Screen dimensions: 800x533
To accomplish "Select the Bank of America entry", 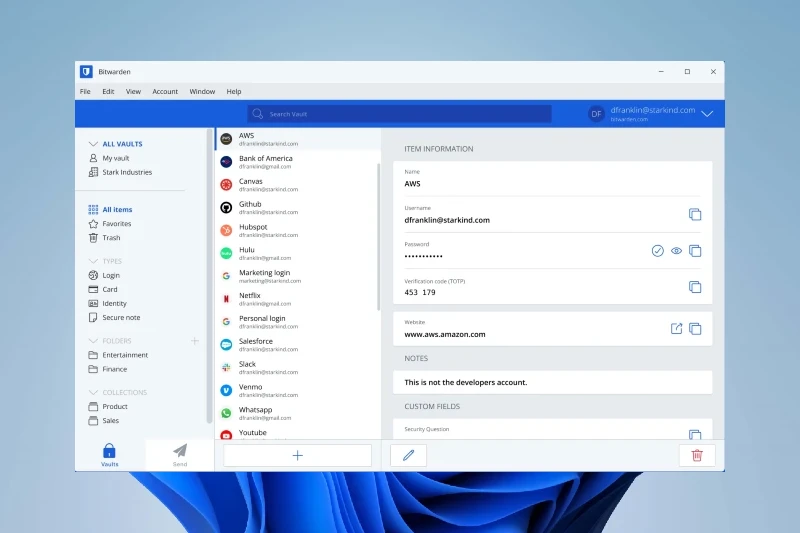I will [296, 162].
